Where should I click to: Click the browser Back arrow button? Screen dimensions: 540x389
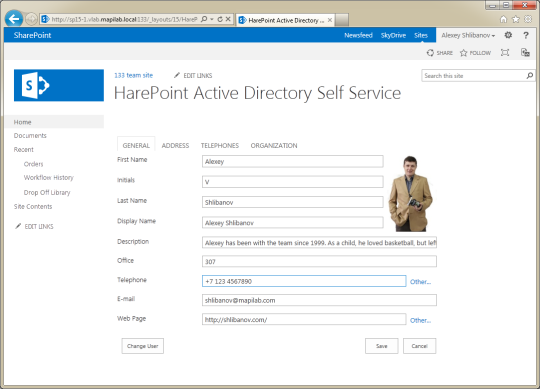pos(14,19)
